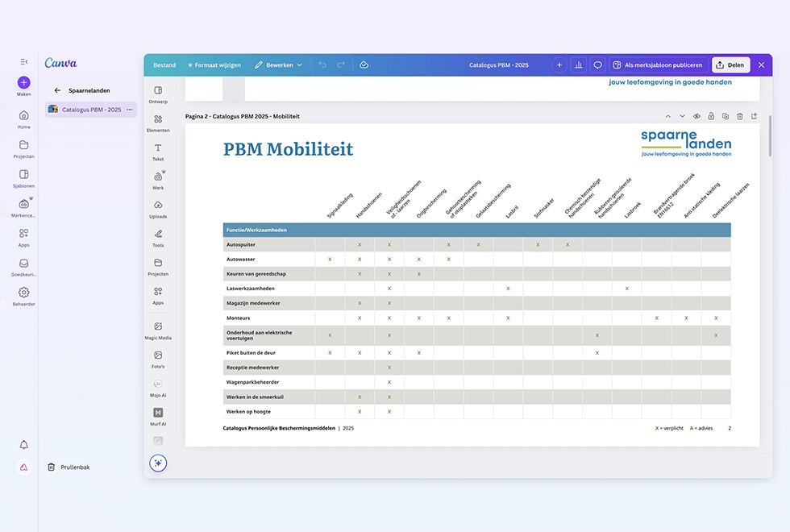The width and height of the screenshot is (790, 532).
Task: Open the Mojo AI app
Action: pos(158,388)
